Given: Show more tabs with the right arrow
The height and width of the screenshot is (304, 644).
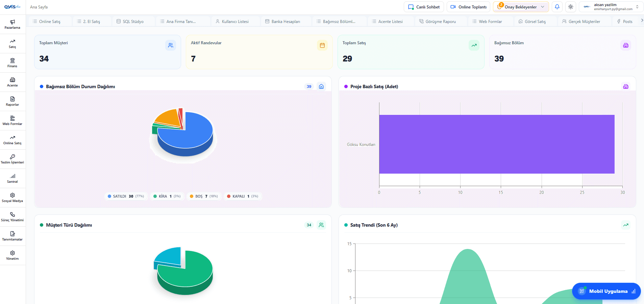Looking at the screenshot, I should [x=642, y=21].
